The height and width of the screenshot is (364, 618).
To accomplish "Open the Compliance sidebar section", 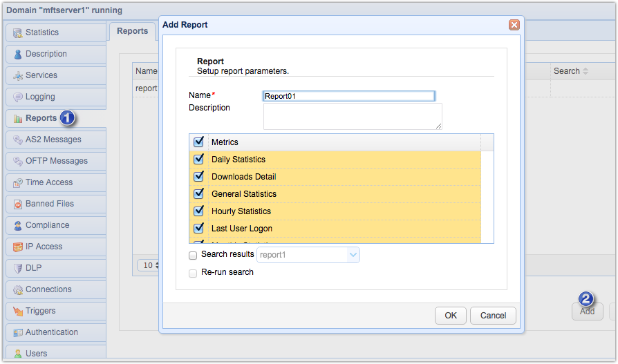I will pos(47,225).
